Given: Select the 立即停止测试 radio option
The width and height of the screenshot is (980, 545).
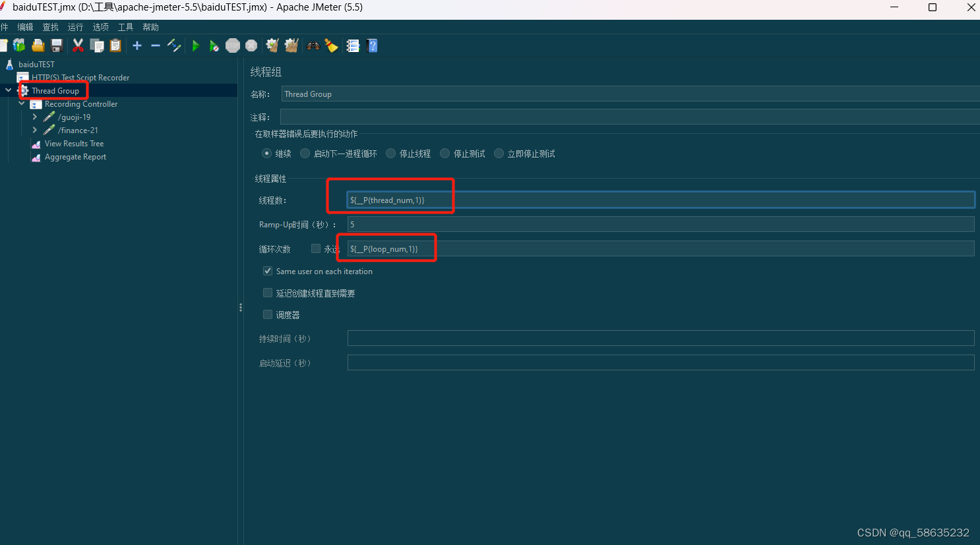Looking at the screenshot, I should [x=499, y=154].
